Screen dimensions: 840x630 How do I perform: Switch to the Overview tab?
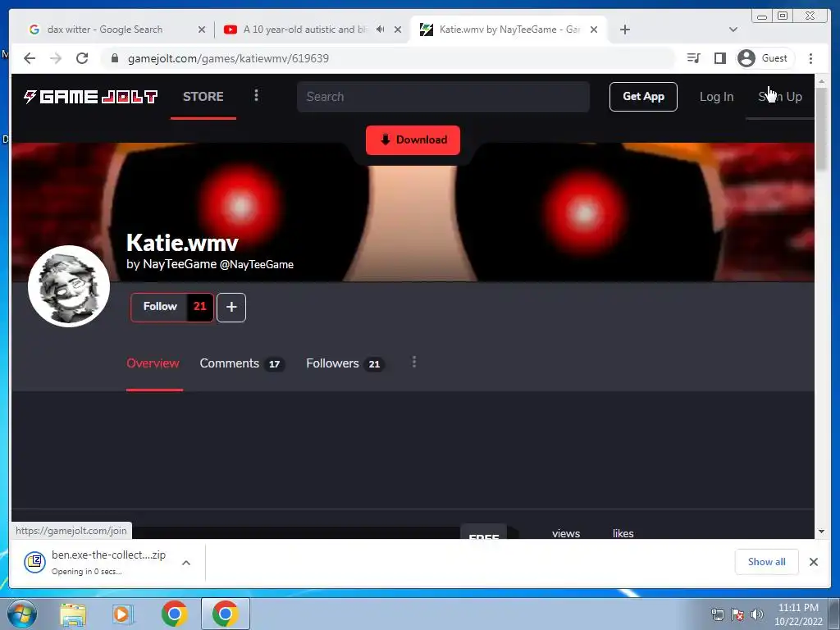pos(153,363)
